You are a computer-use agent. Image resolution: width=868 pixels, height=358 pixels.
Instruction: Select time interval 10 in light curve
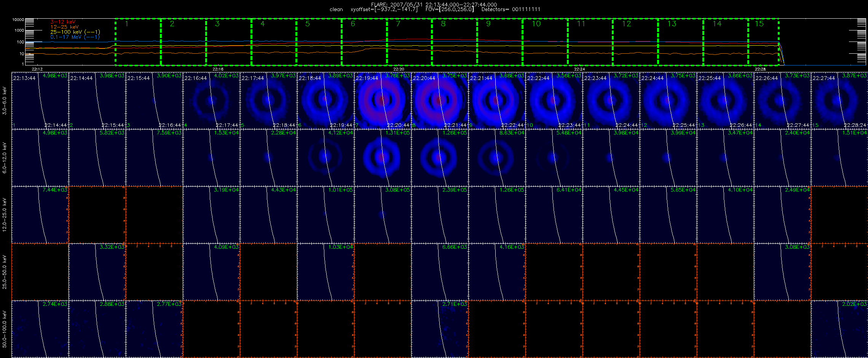pyautogui.click(x=545, y=42)
